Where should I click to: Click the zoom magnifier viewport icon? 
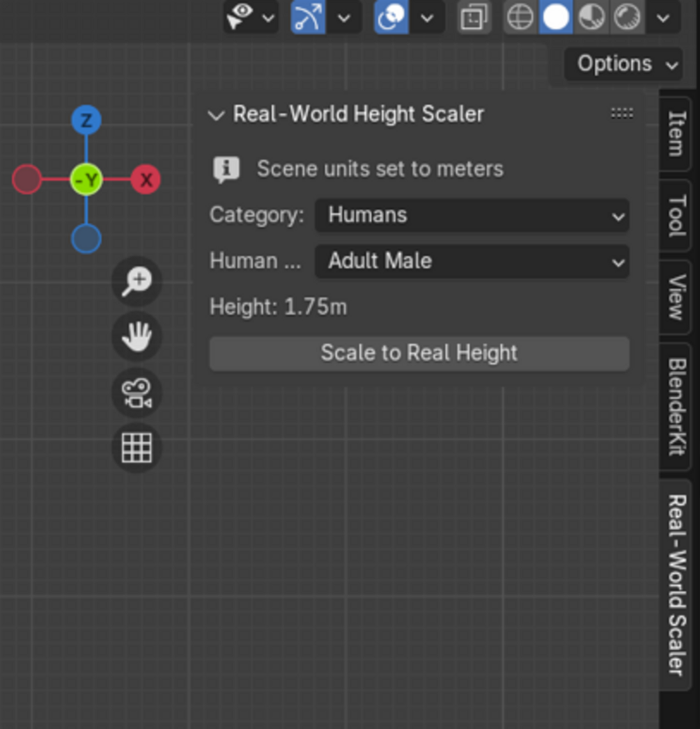pyautogui.click(x=137, y=281)
